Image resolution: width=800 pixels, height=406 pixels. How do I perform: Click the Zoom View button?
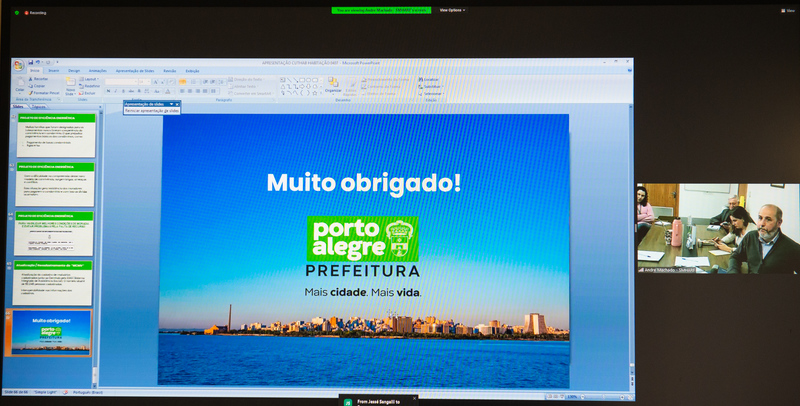788,11
